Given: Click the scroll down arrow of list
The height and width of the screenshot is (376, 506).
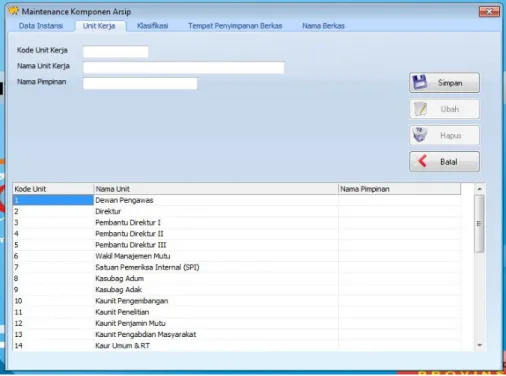Looking at the screenshot, I should click(479, 345).
